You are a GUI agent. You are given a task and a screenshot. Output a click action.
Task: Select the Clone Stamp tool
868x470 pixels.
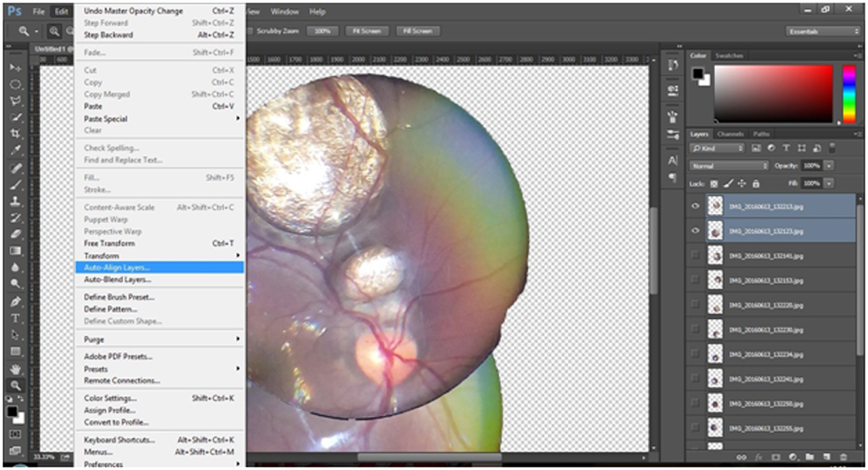15,201
